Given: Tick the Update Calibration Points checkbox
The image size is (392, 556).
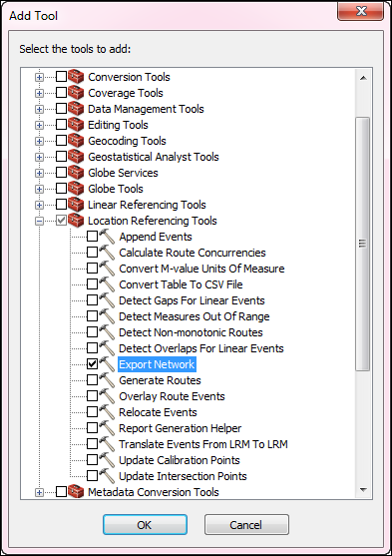Looking at the screenshot, I should (92, 459).
